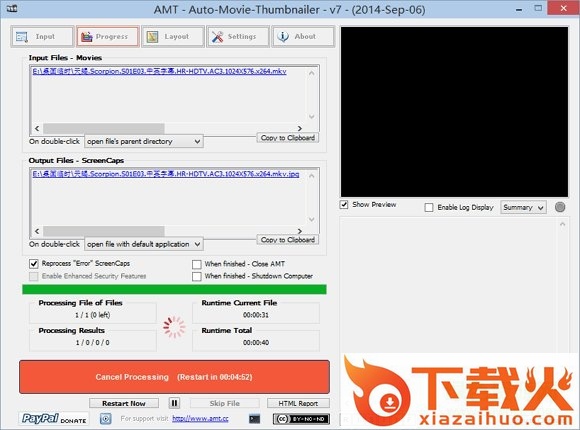Click the icon next to PayPal donate
This screenshot has height=430, width=580.
click(106, 419)
